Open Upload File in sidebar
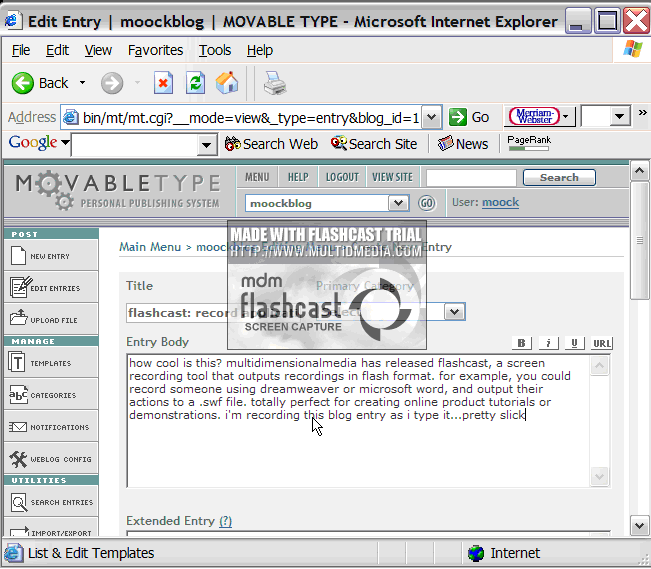This screenshot has height=569, width=651. point(51,319)
